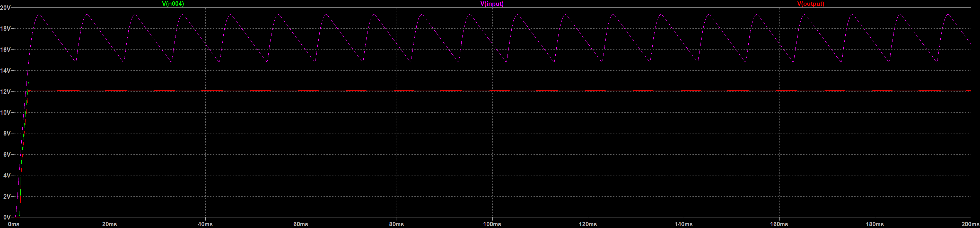Click the 20ms time axis label
The image size is (980, 228).
110,224
